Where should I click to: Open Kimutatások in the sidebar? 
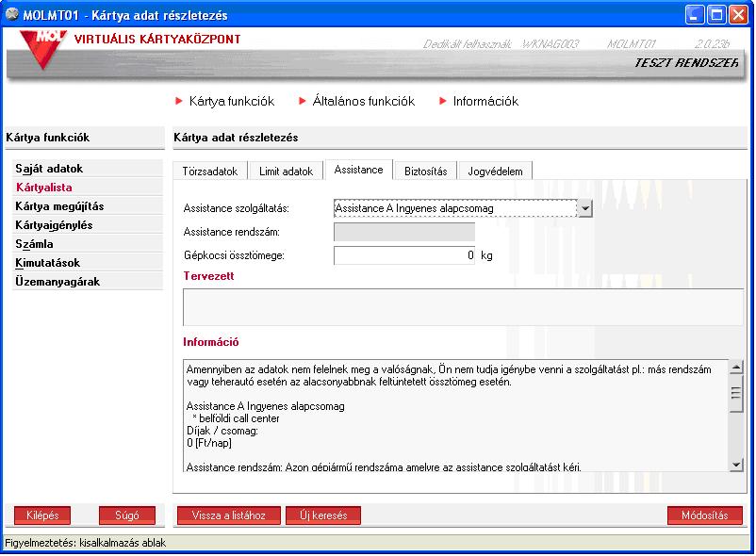coord(88,263)
